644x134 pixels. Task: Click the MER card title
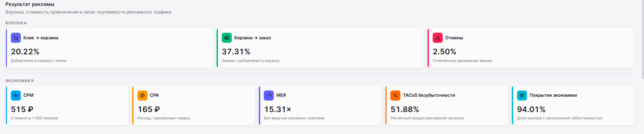click(x=281, y=95)
